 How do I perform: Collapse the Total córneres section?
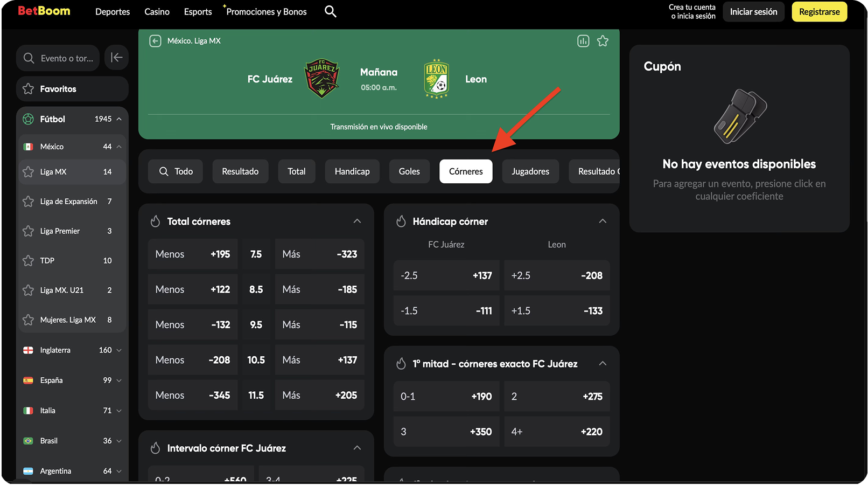pyautogui.click(x=357, y=221)
